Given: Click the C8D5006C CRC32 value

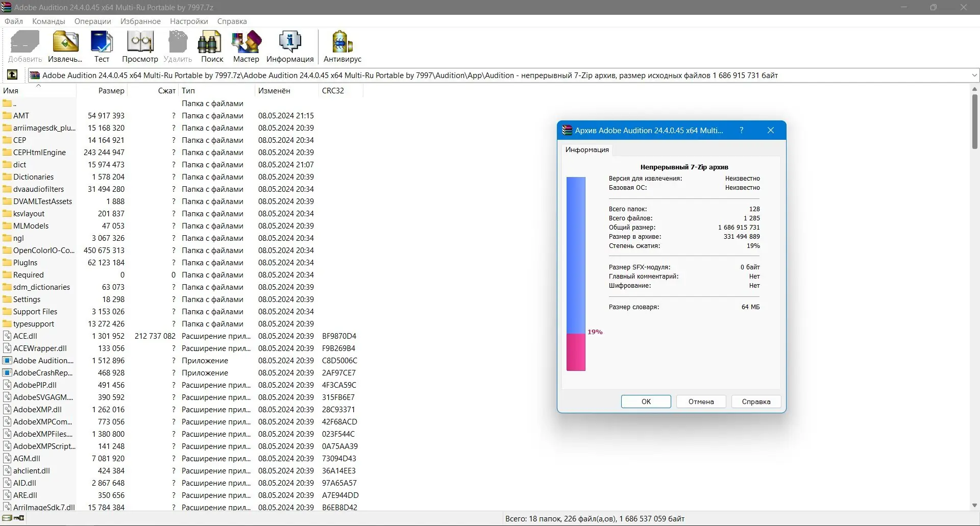Looking at the screenshot, I should tap(339, 360).
